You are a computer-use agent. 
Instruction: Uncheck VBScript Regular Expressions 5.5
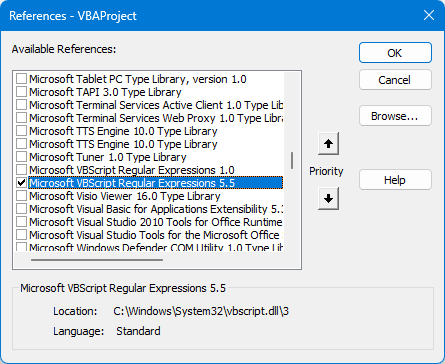point(22,183)
